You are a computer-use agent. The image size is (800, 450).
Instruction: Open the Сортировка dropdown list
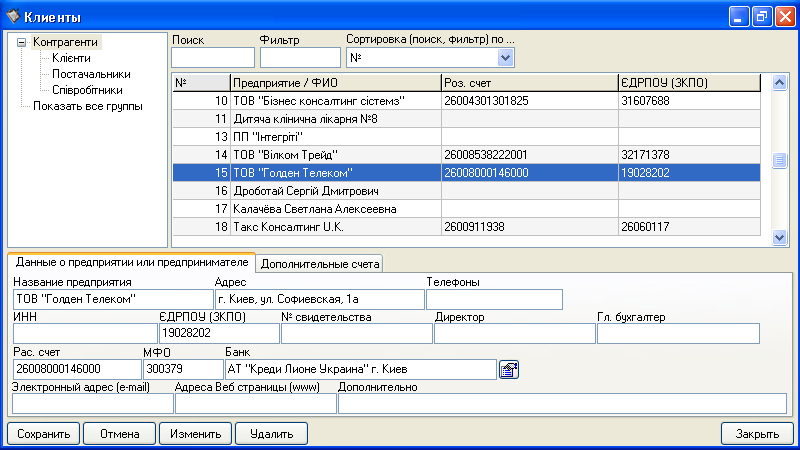[x=506, y=58]
